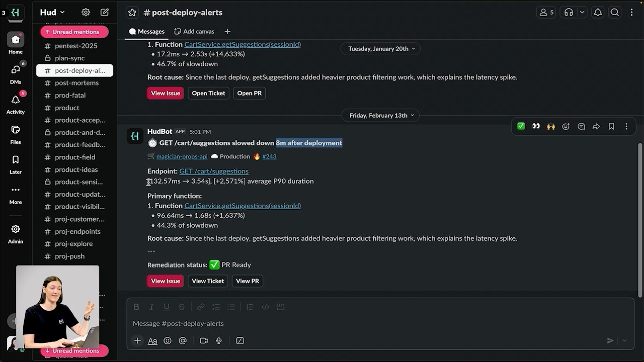
Task: Switch to the Messages tab
Action: tap(146, 31)
